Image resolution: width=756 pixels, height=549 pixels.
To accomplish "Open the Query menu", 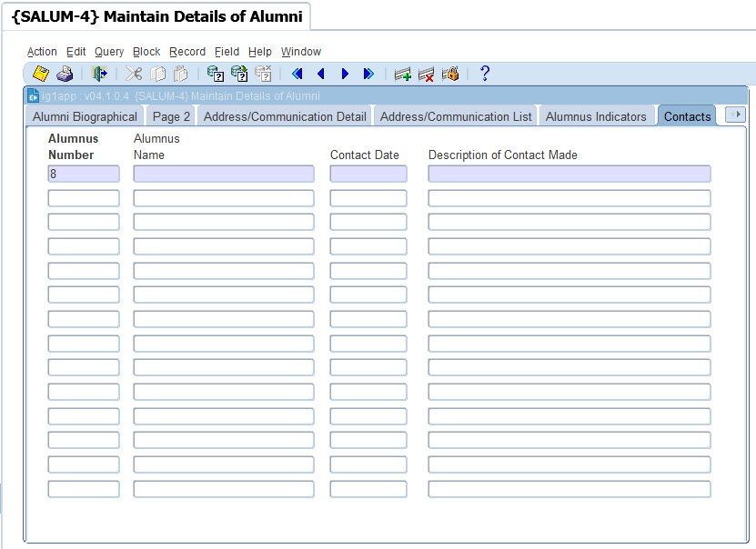I will click(x=109, y=52).
